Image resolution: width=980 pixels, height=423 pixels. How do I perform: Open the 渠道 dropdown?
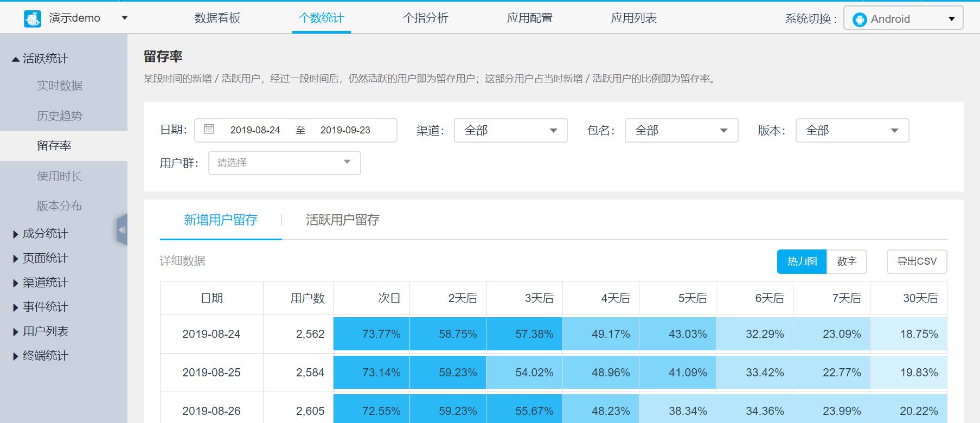(510, 131)
